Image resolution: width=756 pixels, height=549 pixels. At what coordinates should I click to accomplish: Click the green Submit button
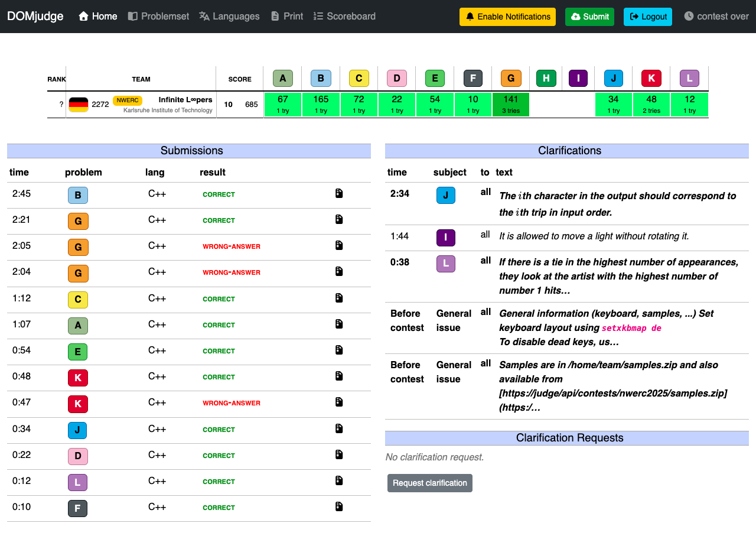click(x=589, y=17)
